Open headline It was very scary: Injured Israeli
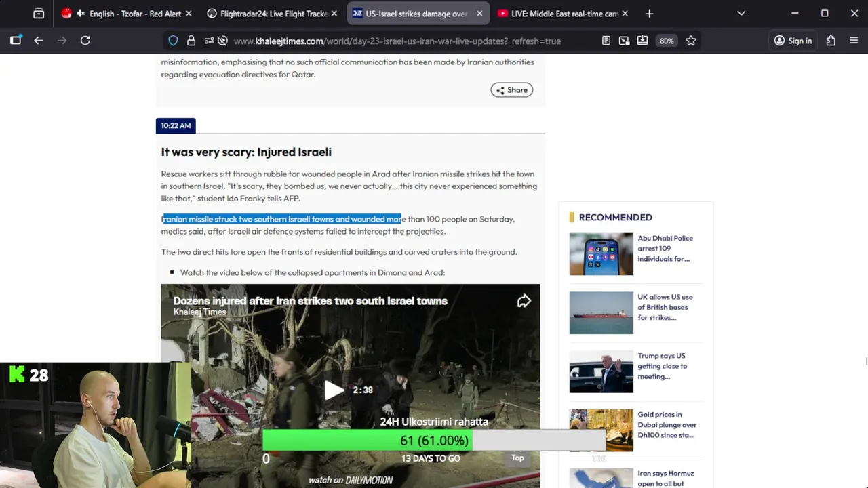Image resolution: width=868 pixels, height=488 pixels. point(246,152)
